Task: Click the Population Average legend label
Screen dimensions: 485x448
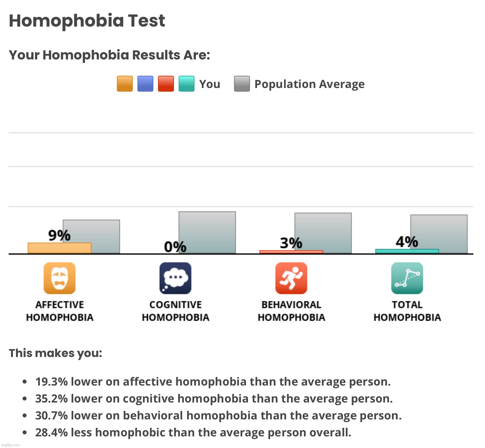Action: [x=309, y=84]
